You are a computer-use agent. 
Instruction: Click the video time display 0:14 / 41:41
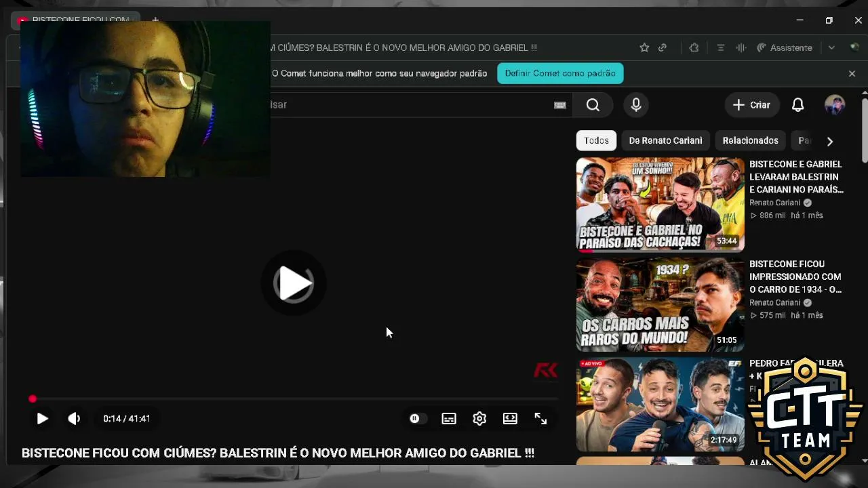(127, 419)
